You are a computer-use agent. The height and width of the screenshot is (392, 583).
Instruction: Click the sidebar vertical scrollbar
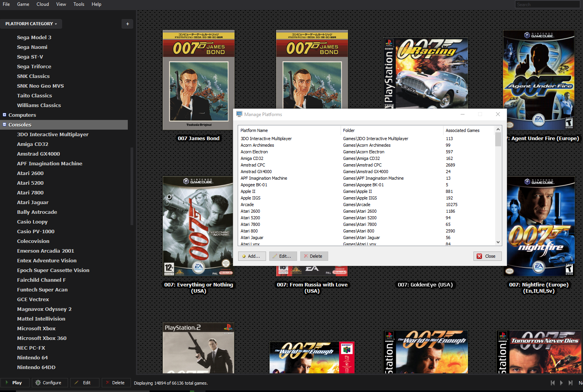point(132,186)
